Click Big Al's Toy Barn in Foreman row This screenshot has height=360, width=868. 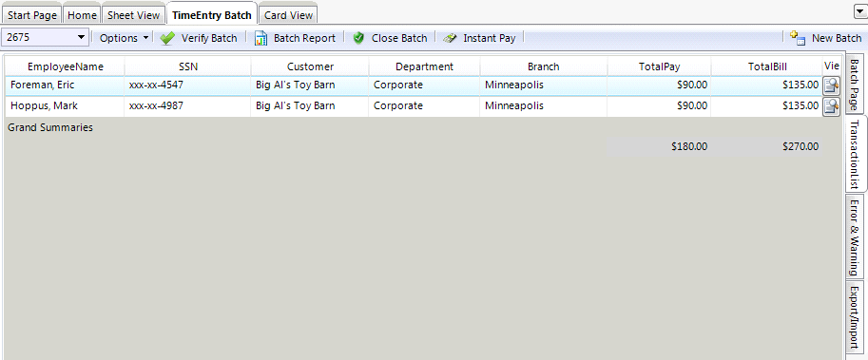(x=310, y=85)
